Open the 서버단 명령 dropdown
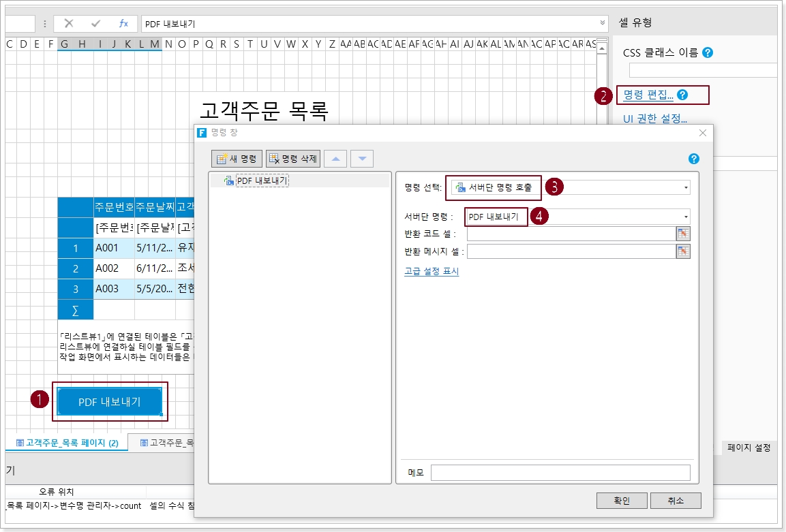The height and width of the screenshot is (532, 786). point(685,217)
